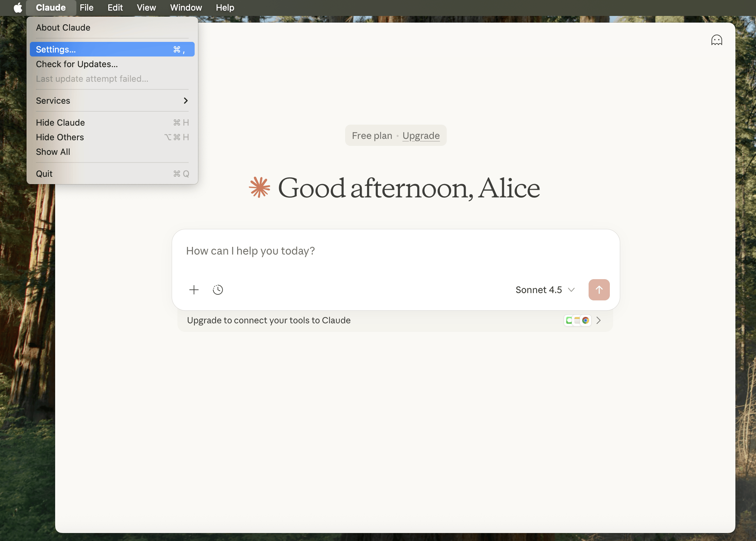Expand the tools upgrade banner chevron
The width and height of the screenshot is (756, 541).
tap(599, 320)
